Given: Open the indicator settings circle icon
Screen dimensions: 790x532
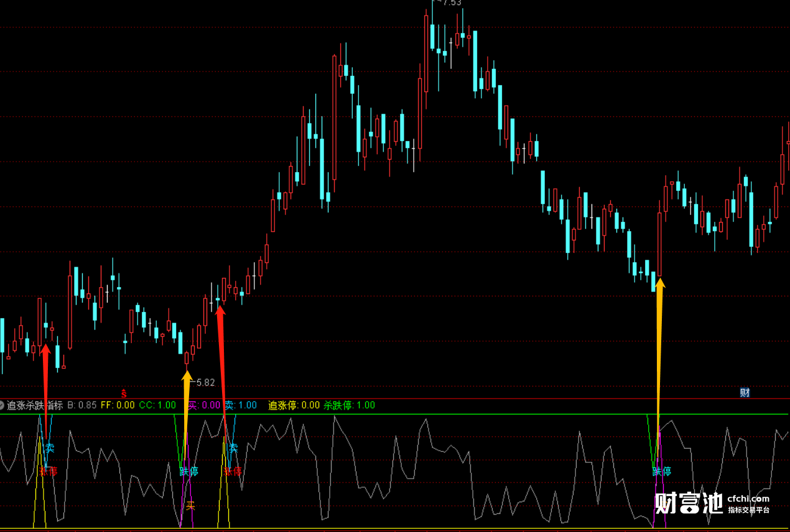Looking at the screenshot, I should [x=2, y=405].
